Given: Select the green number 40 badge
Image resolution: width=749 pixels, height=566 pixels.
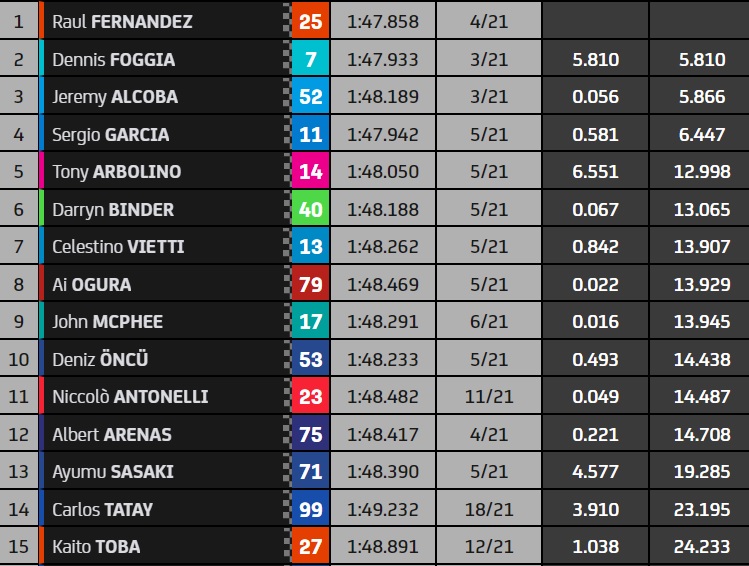Looking at the screenshot, I should pyautogui.click(x=310, y=209).
